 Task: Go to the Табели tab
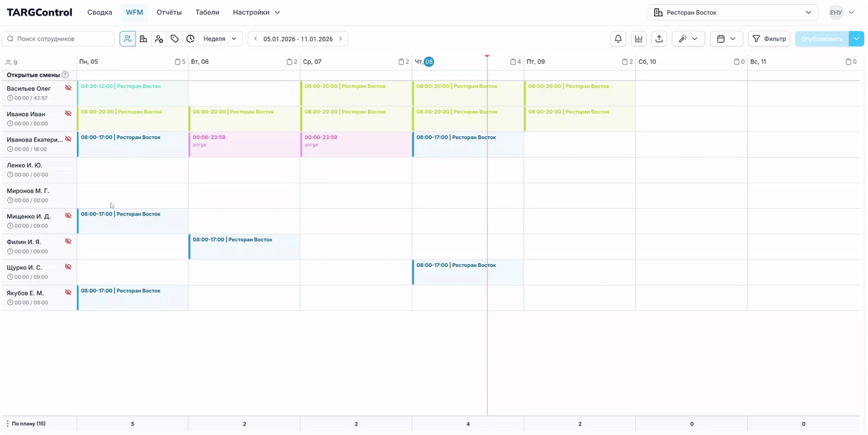click(207, 12)
